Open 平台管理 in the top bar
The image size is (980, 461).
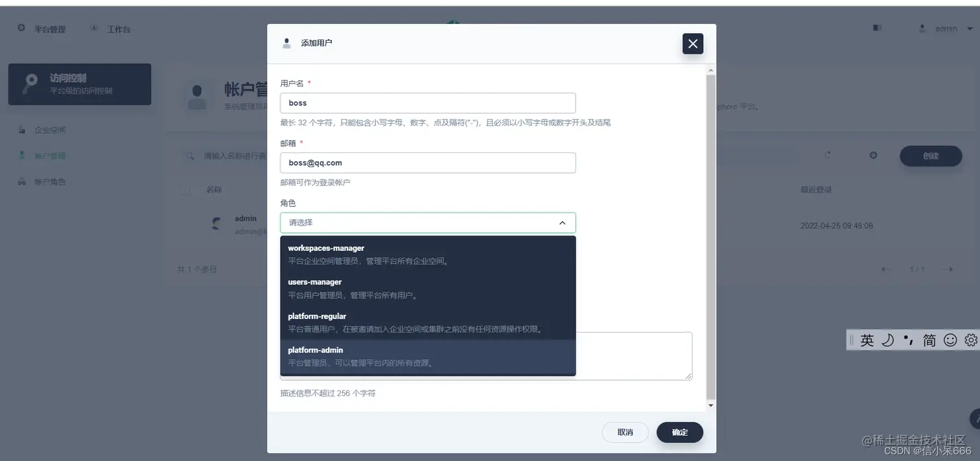click(50, 29)
